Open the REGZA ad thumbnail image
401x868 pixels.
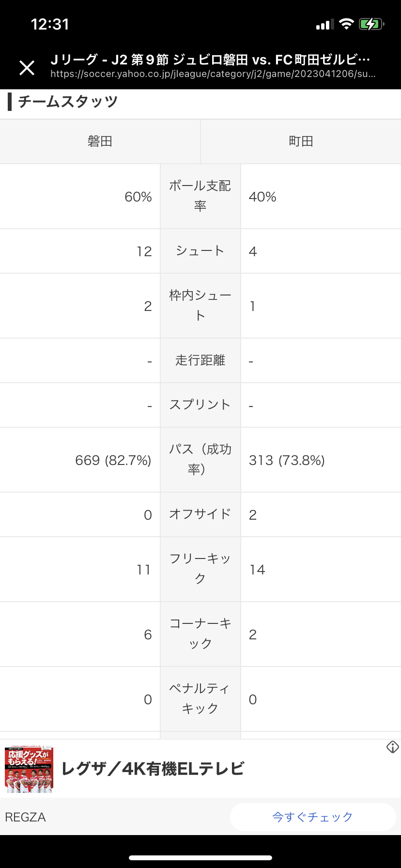(x=29, y=769)
